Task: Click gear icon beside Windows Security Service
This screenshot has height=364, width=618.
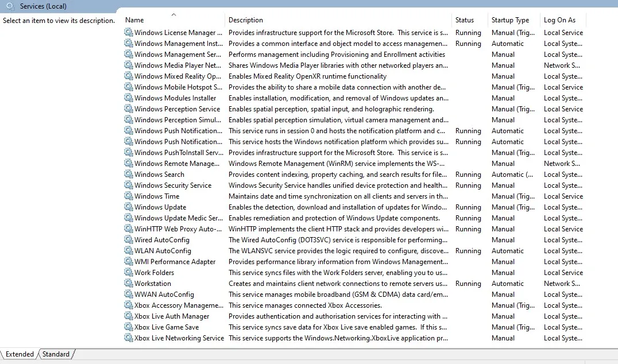Action: pos(129,185)
